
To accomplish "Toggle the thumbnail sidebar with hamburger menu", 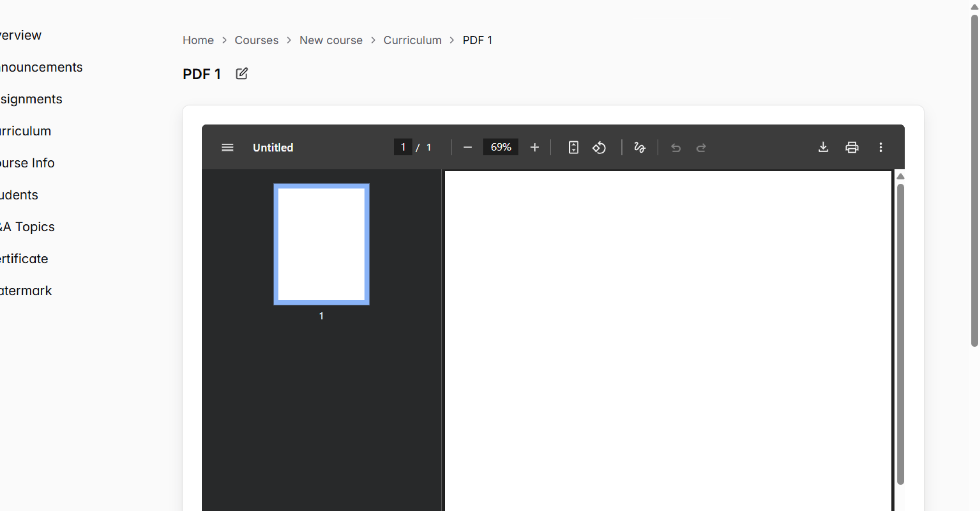I will (227, 147).
